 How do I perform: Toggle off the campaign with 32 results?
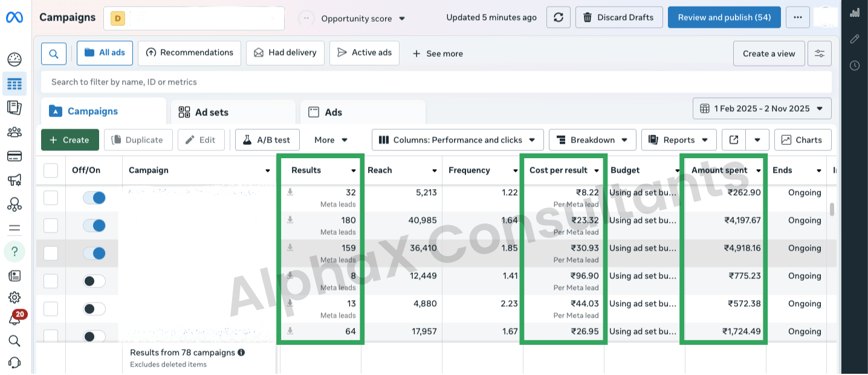(x=94, y=198)
